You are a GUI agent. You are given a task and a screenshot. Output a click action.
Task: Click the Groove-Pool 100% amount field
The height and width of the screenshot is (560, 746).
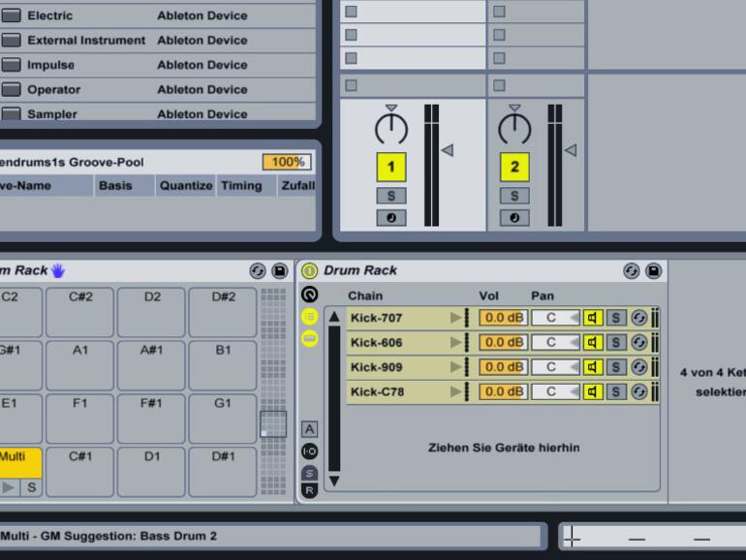coord(287,162)
